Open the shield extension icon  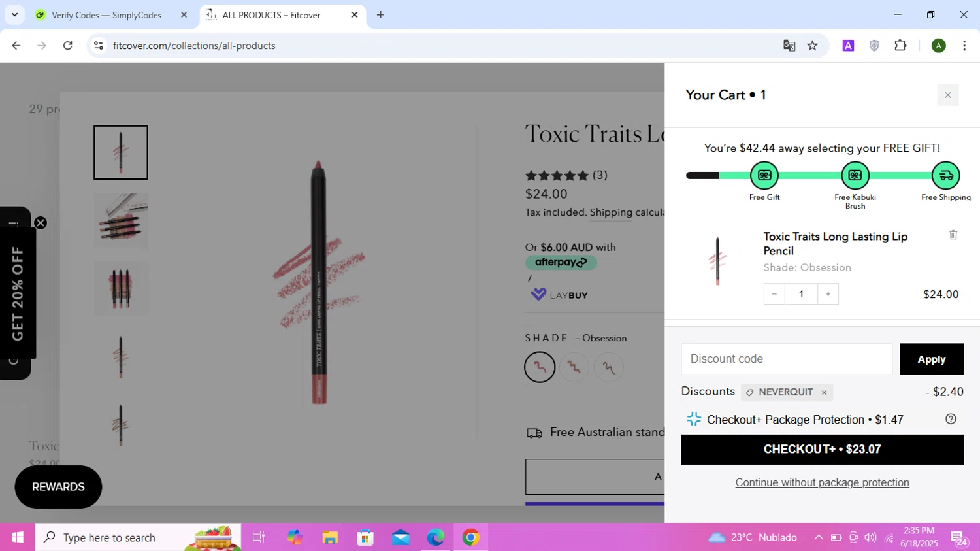(x=874, y=46)
